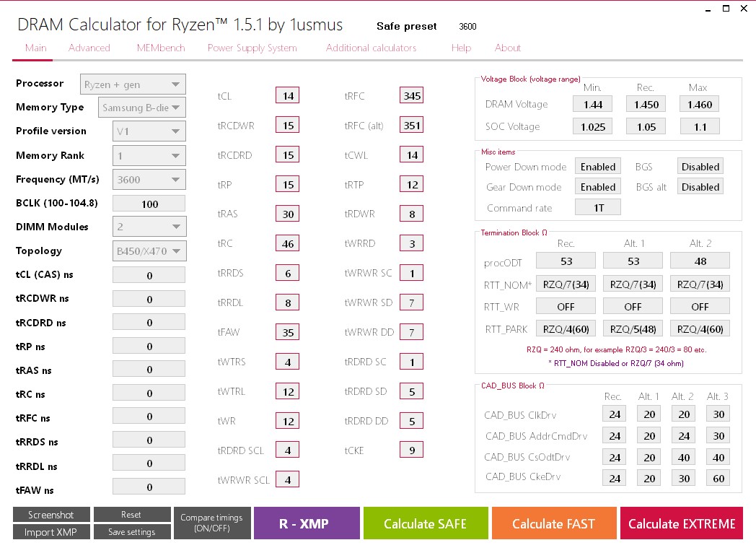Click the Screenshot button
756x553 pixels.
51,515
